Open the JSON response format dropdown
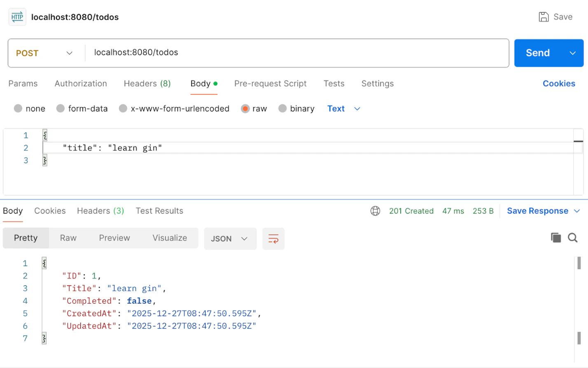The height and width of the screenshot is (368, 588). [230, 239]
